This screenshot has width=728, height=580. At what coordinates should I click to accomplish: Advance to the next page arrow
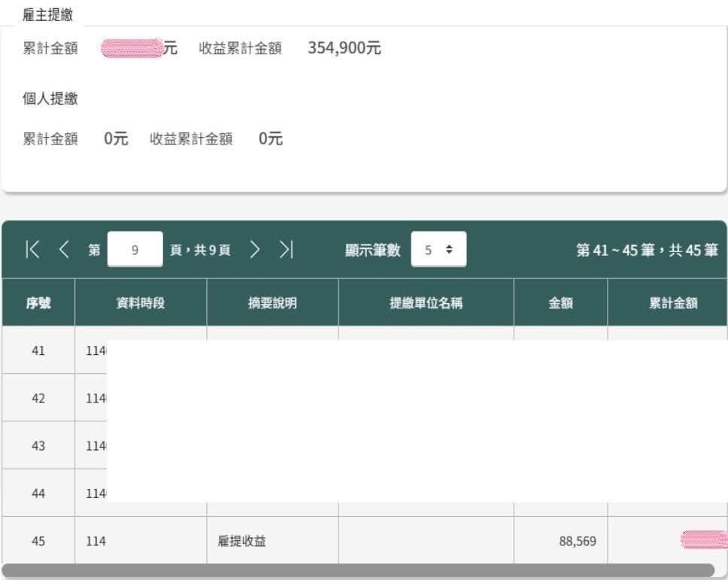coord(255,250)
